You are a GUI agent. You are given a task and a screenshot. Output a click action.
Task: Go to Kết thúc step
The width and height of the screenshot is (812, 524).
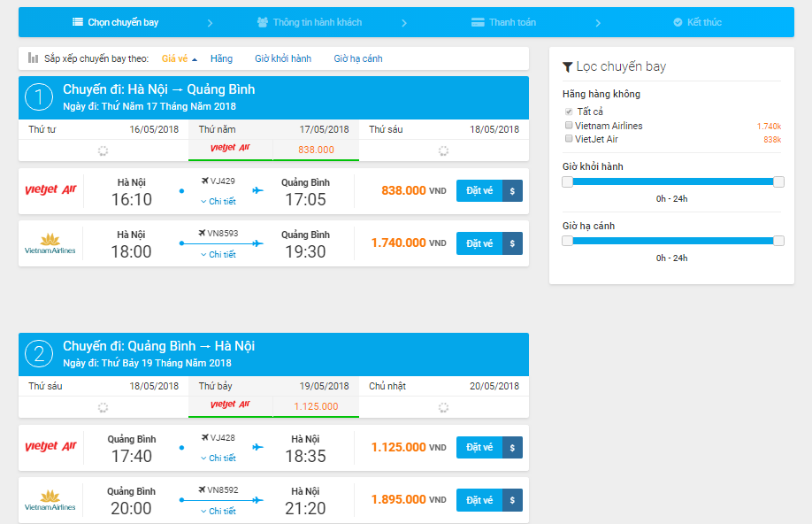pos(698,22)
